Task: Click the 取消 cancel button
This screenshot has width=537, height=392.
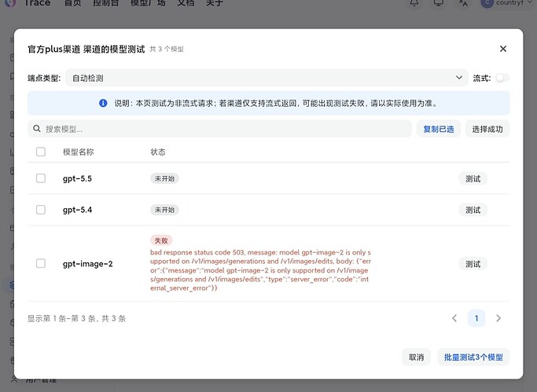Action: click(416, 357)
